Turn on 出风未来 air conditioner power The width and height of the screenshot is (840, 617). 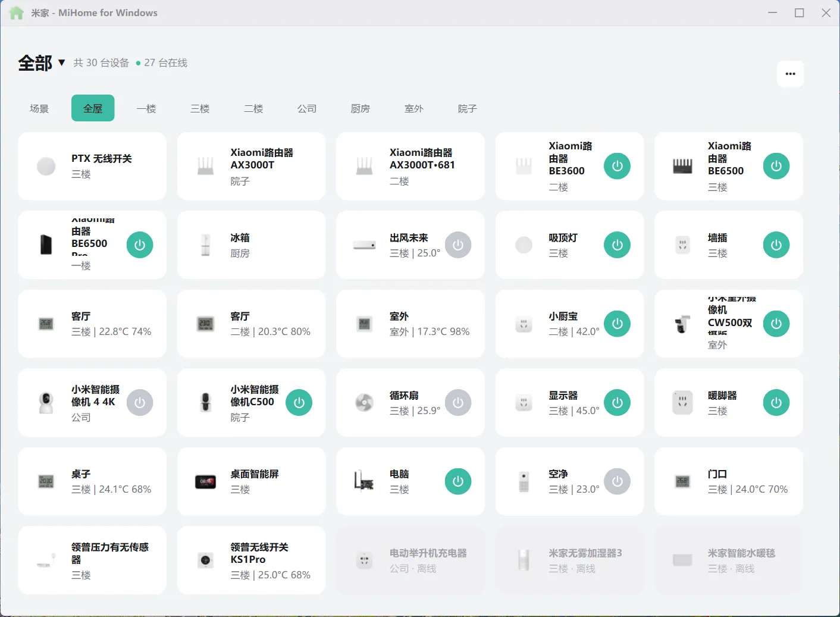pyautogui.click(x=458, y=245)
